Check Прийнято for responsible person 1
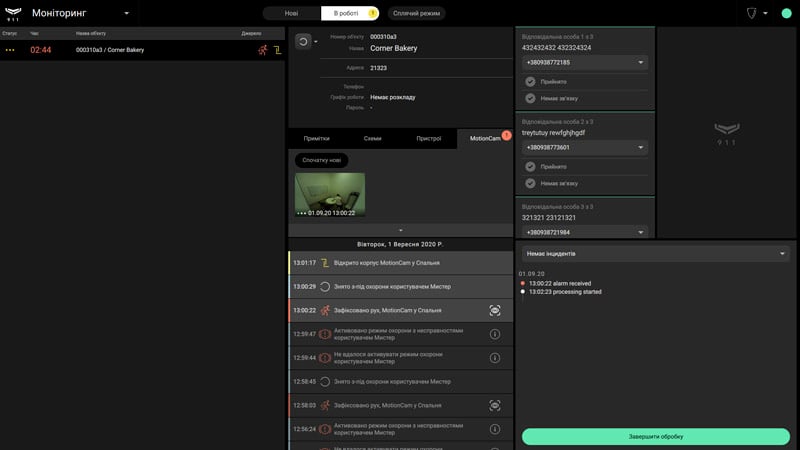The height and width of the screenshot is (450, 800). click(530, 82)
